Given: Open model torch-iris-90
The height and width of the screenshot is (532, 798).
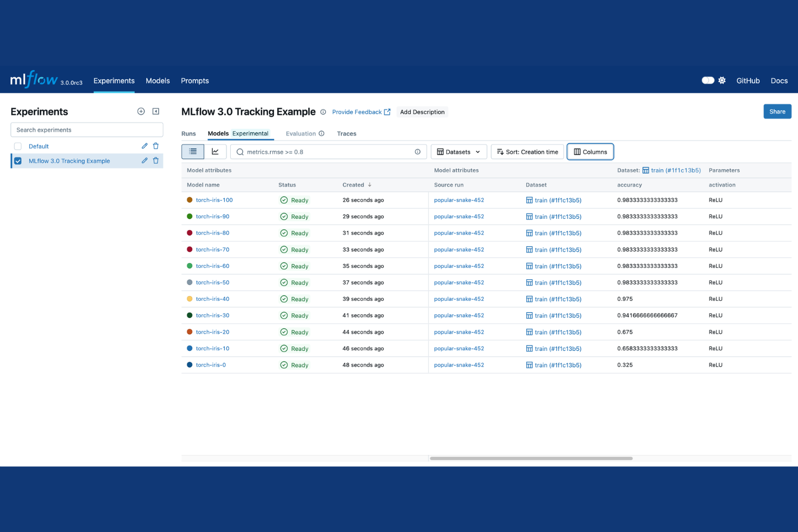Looking at the screenshot, I should 212,217.
